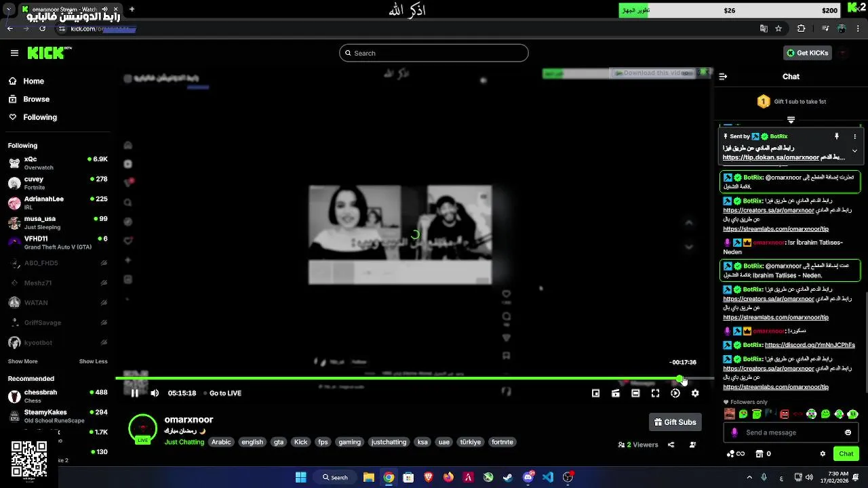
Task: Open player settings gear
Action: tap(695, 393)
